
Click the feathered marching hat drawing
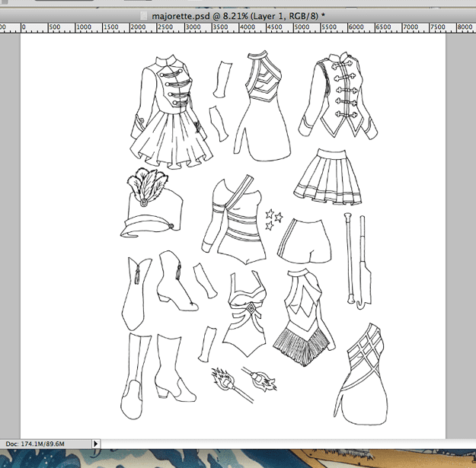tap(152, 202)
